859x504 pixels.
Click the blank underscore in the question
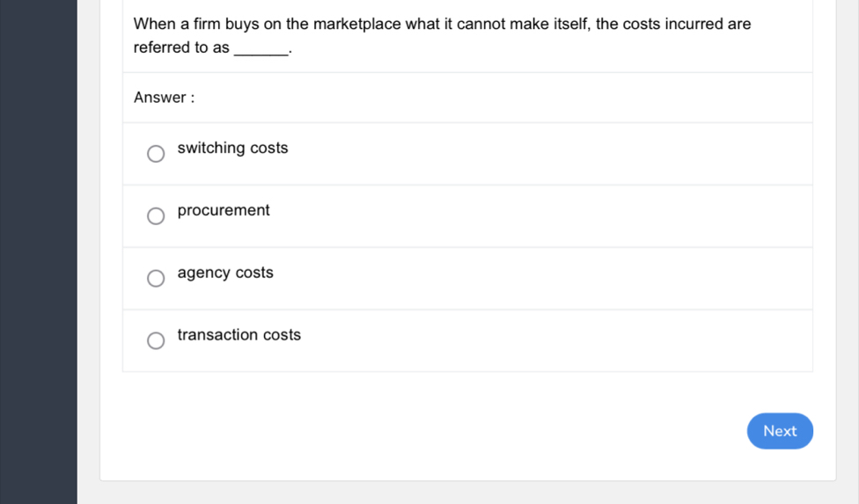pos(261,49)
